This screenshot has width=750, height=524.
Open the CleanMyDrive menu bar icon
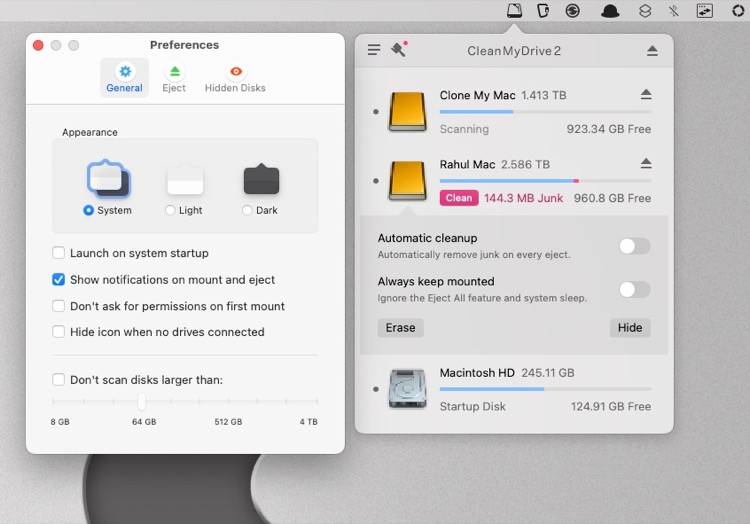pos(515,11)
